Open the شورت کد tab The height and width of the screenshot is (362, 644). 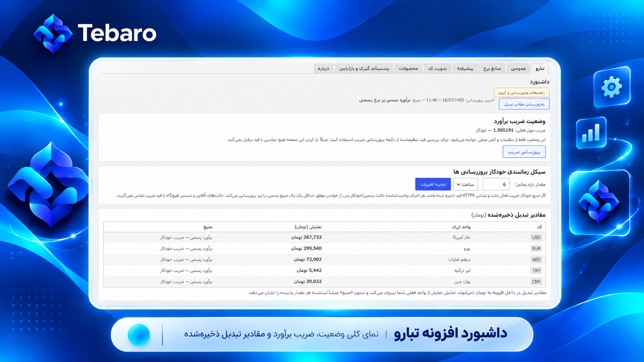click(x=438, y=68)
